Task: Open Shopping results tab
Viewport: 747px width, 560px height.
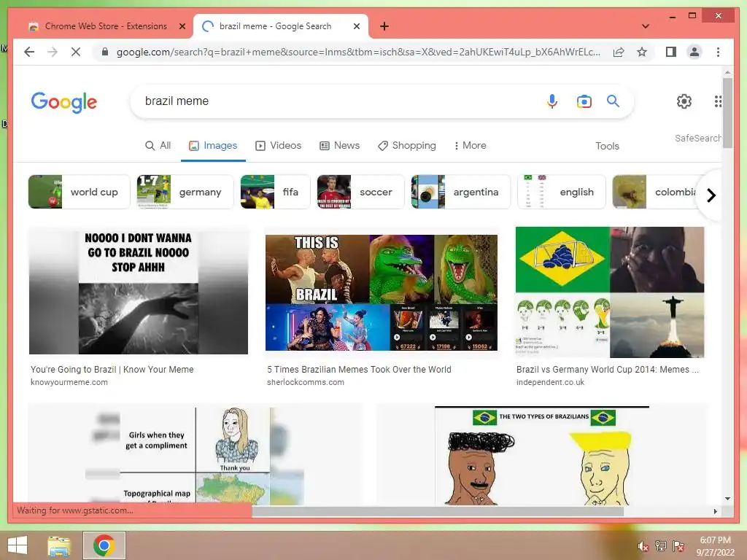Action: click(x=407, y=145)
